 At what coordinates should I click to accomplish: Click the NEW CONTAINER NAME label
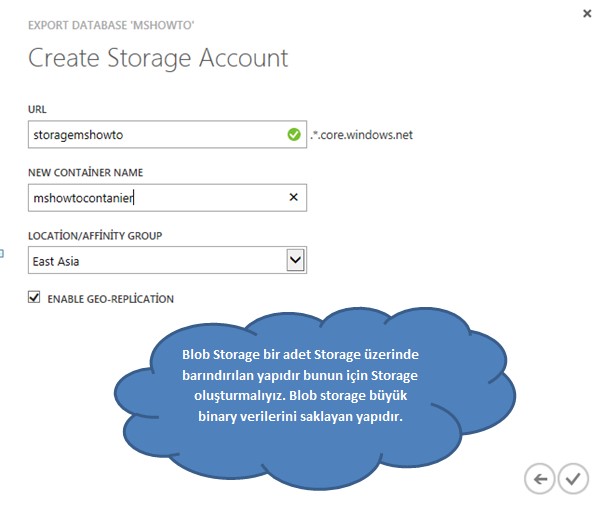point(86,172)
